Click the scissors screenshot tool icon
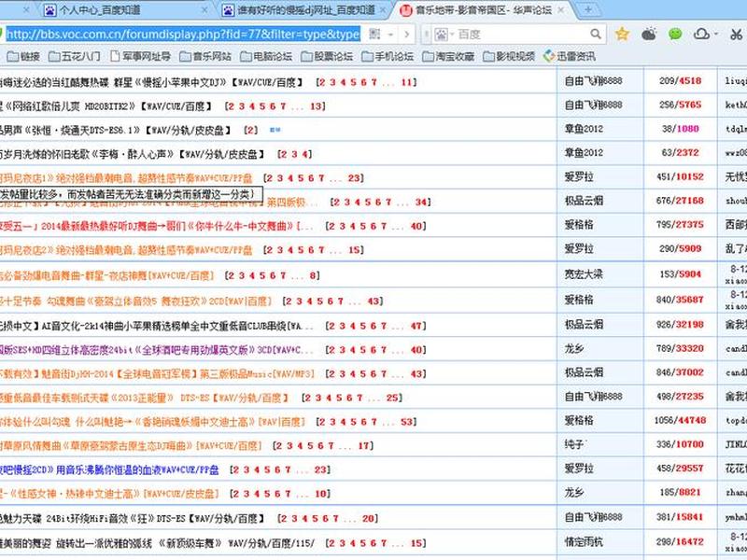747x560 pixels. [736, 35]
